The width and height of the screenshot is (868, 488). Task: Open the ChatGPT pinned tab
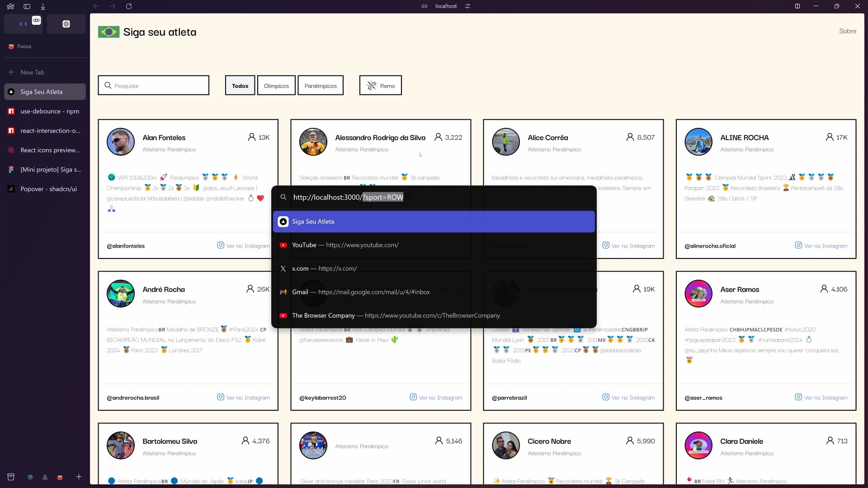[66, 24]
